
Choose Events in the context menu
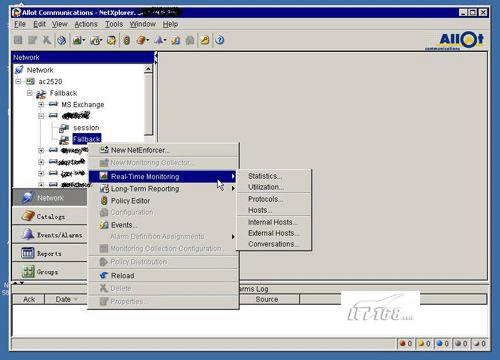pos(164,225)
